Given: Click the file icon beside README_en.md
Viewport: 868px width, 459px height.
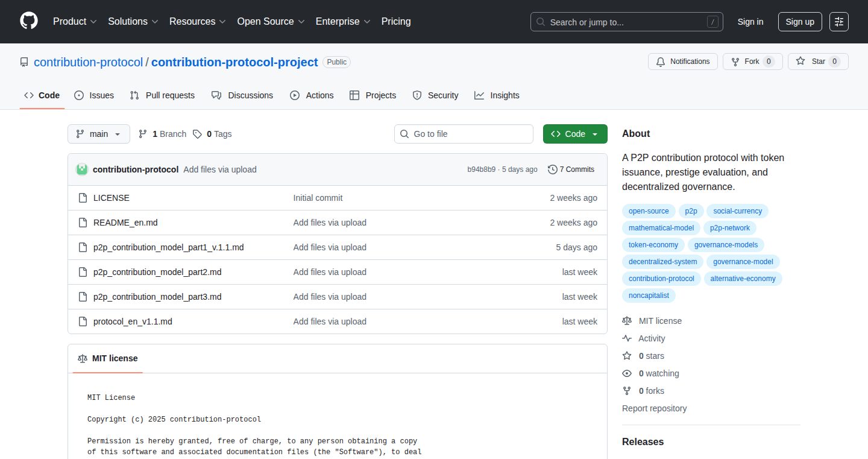Looking at the screenshot, I should (83, 223).
